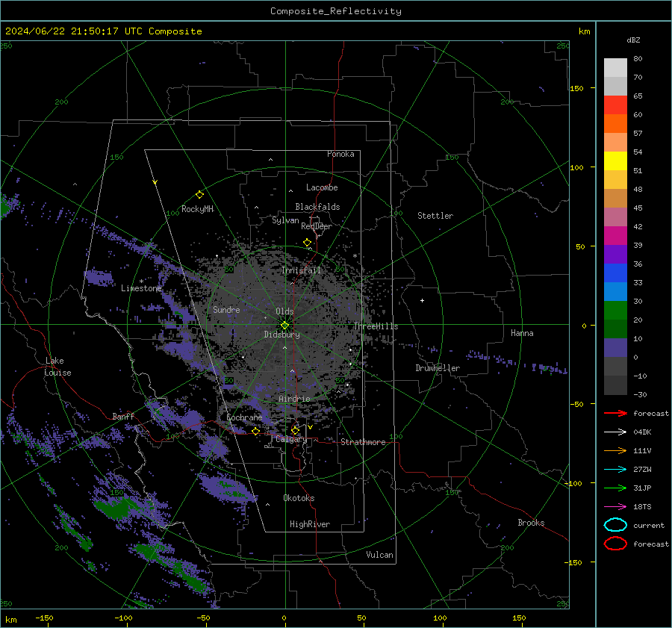Click the Limestone label
The width and height of the screenshot is (672, 628).
pos(141,288)
